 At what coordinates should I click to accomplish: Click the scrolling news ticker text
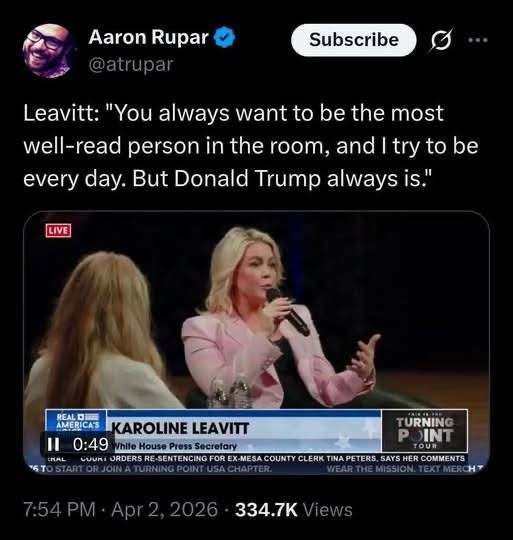click(x=272, y=459)
